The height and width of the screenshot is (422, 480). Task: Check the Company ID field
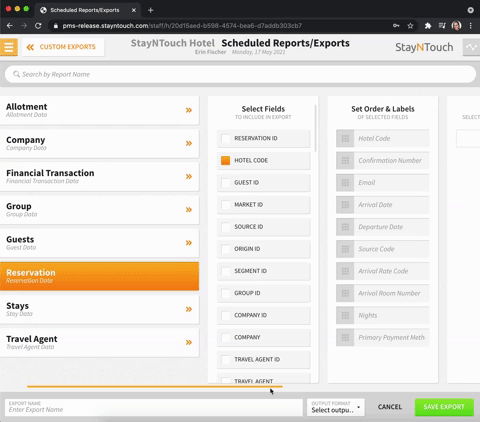[x=226, y=315]
